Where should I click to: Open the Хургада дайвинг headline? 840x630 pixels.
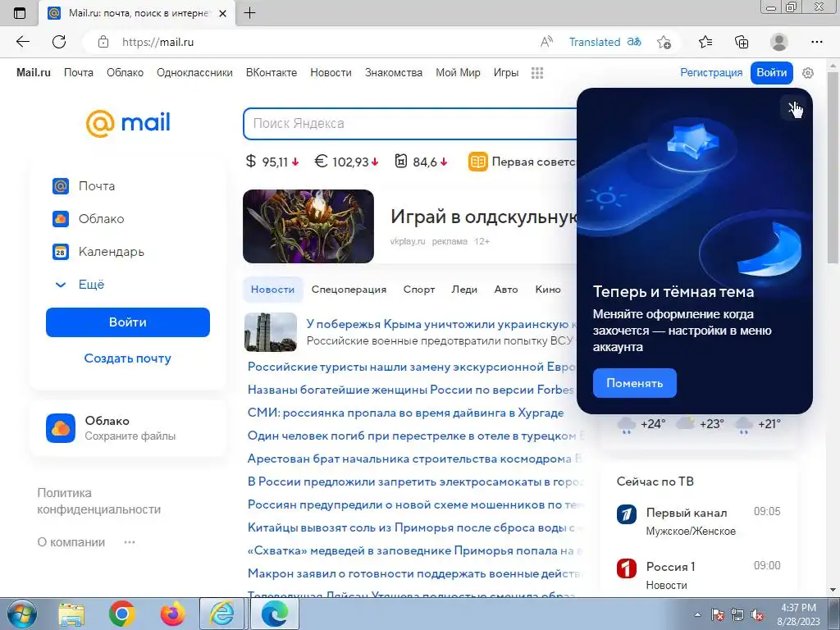(x=405, y=413)
